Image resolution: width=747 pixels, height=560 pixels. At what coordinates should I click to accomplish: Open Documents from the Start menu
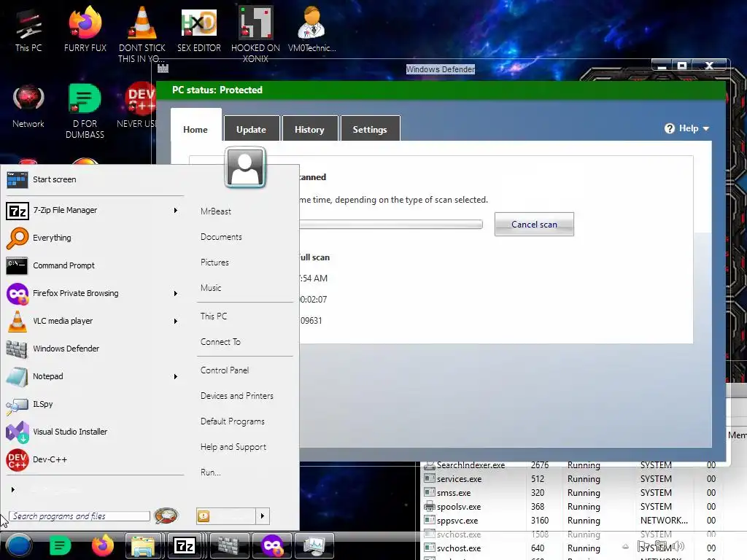click(x=221, y=237)
